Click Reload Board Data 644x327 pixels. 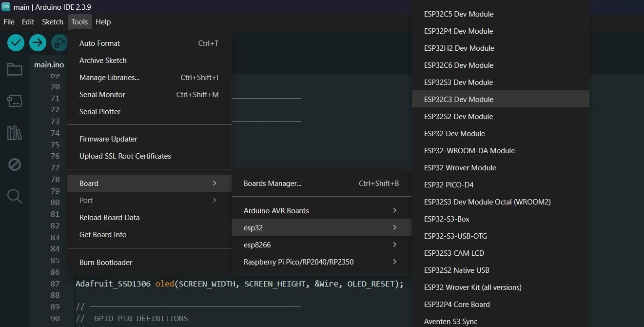[149, 218]
